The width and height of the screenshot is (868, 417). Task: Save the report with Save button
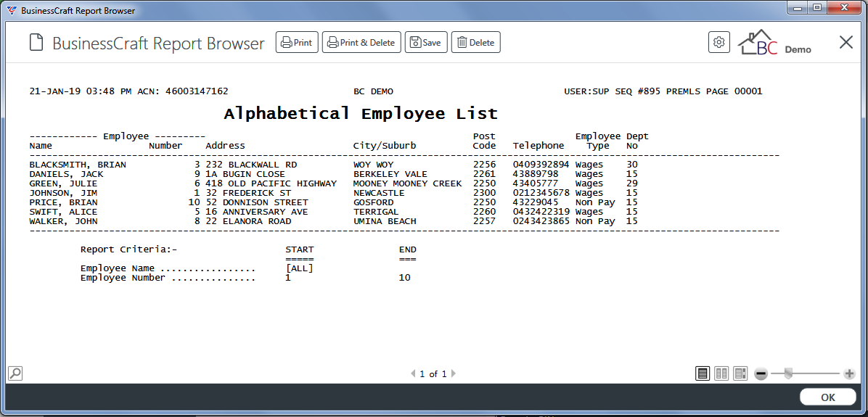[426, 43]
